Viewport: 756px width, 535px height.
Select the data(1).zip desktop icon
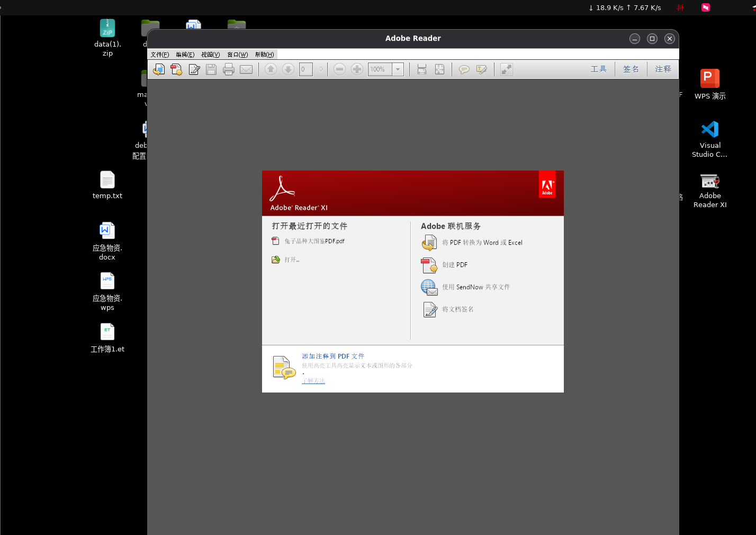coord(107,38)
